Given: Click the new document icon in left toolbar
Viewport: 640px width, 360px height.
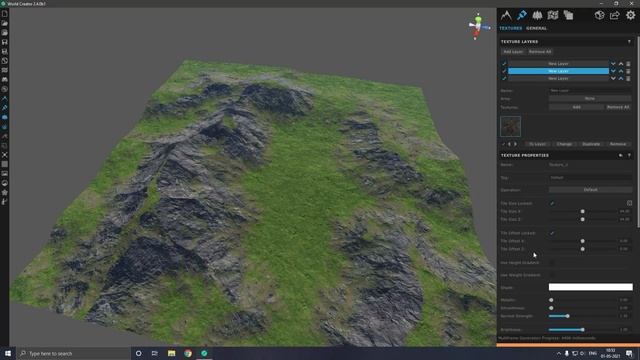Looking at the screenshot, I should point(4,14).
